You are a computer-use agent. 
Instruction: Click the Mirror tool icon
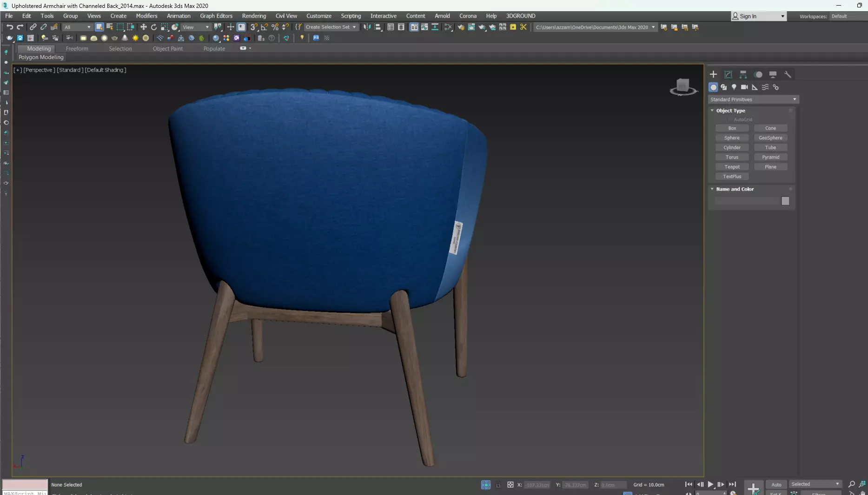(x=367, y=27)
